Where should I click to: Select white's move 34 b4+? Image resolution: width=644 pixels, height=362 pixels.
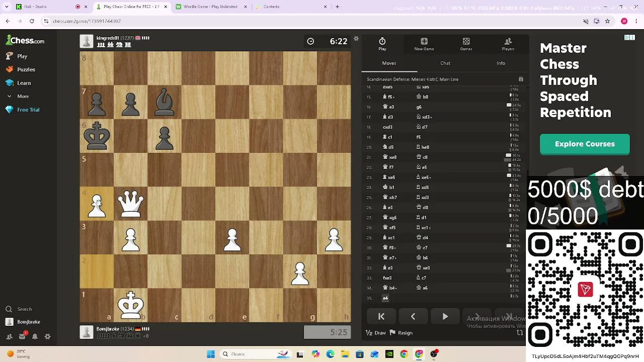[390, 288]
